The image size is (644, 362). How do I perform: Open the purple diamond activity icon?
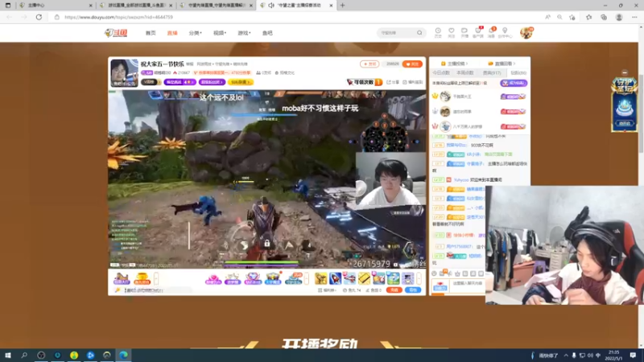click(x=253, y=278)
